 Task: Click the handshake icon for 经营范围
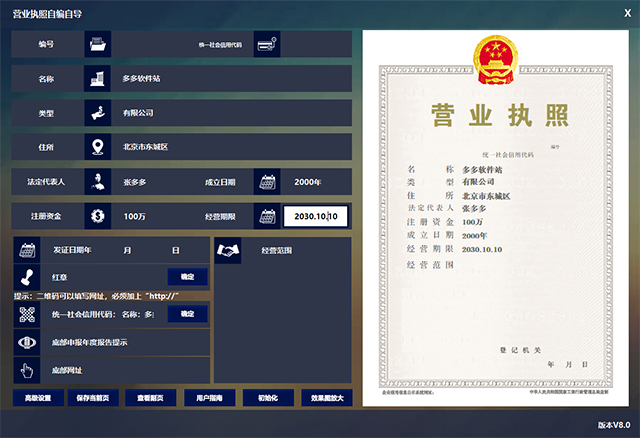(x=228, y=250)
